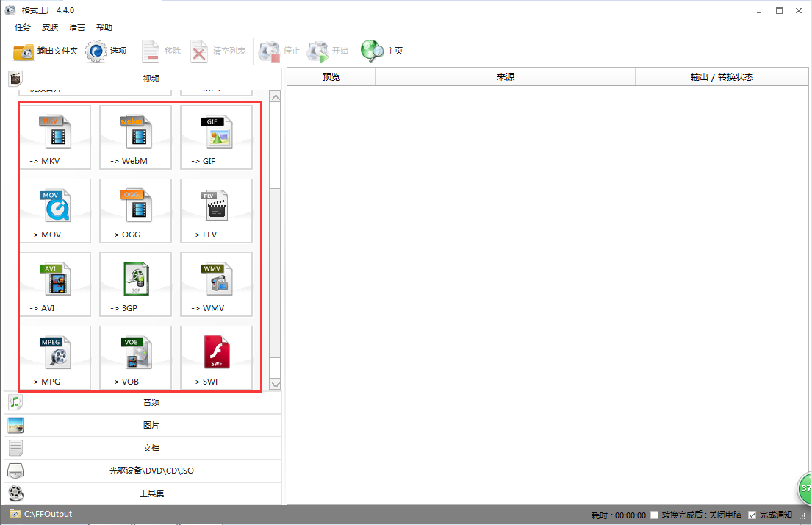Select the MKV conversion format icon
Viewport: 812px width, 525px height.
[x=54, y=137]
